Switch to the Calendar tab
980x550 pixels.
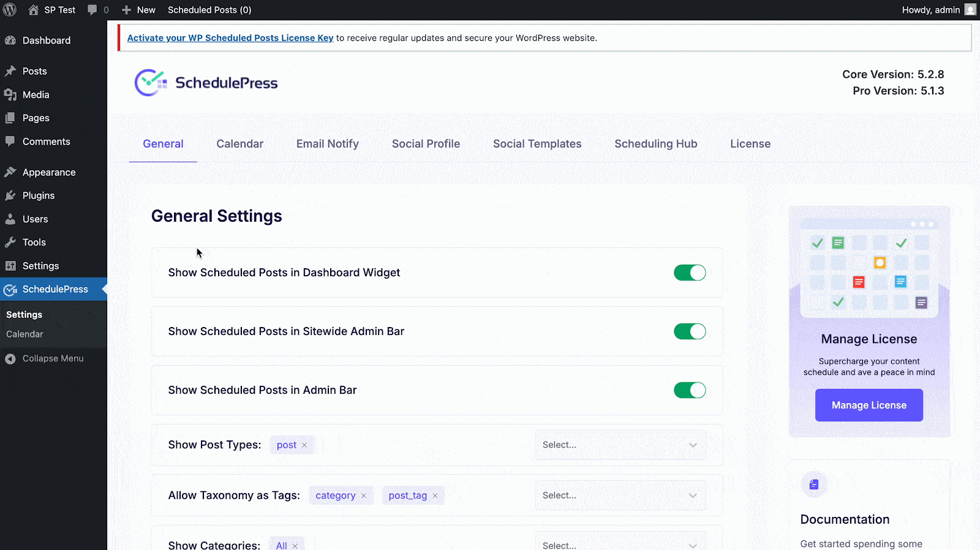click(x=239, y=144)
